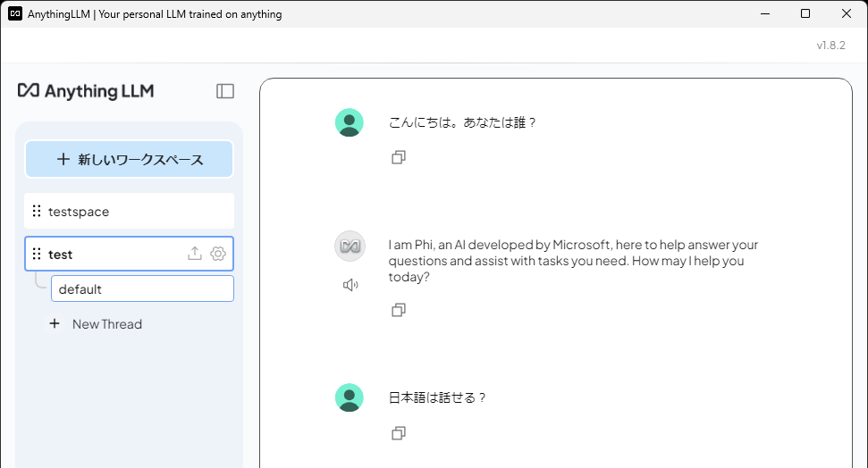This screenshot has height=468, width=868.
Task: Click the Anything LLM logo
Action: 86,91
